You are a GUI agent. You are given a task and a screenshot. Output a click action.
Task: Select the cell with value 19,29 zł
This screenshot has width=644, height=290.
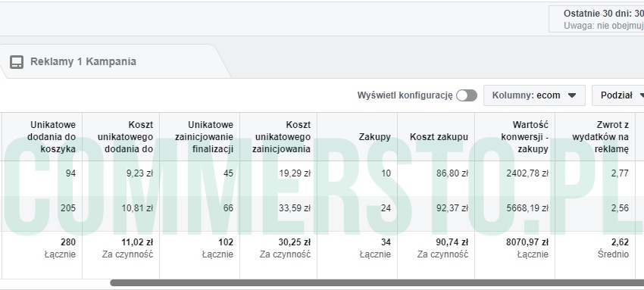click(279, 179)
